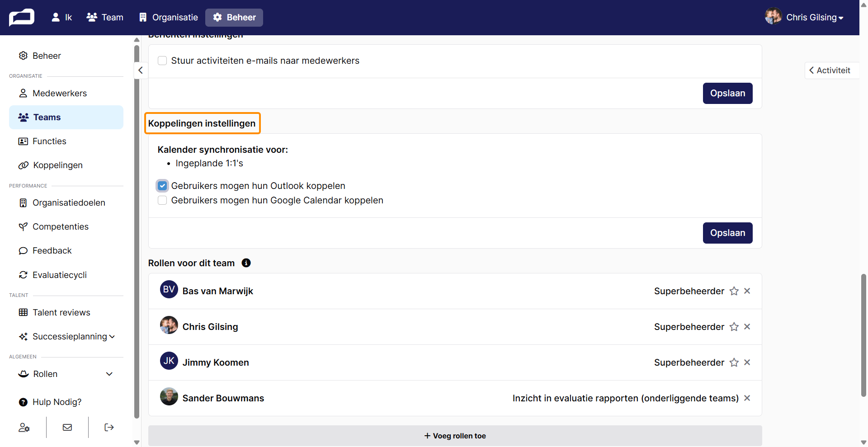Remove Bas van Marwijk's role
Image resolution: width=868 pixels, height=447 pixels.
coord(747,291)
